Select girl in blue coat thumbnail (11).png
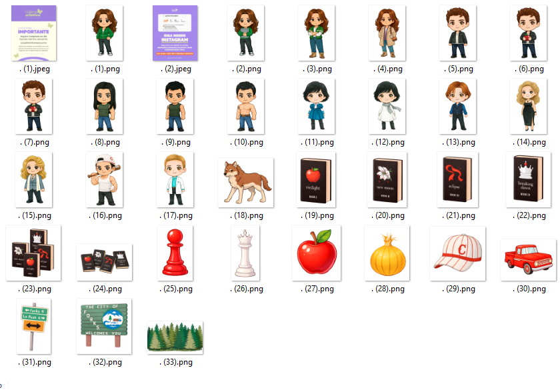This screenshot has height=392, width=560. [x=317, y=107]
